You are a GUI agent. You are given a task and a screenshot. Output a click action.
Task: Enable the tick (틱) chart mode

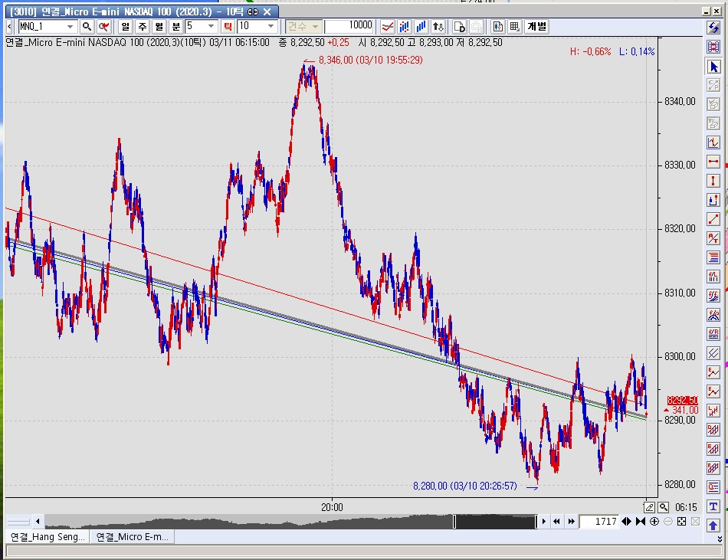pyautogui.click(x=228, y=26)
